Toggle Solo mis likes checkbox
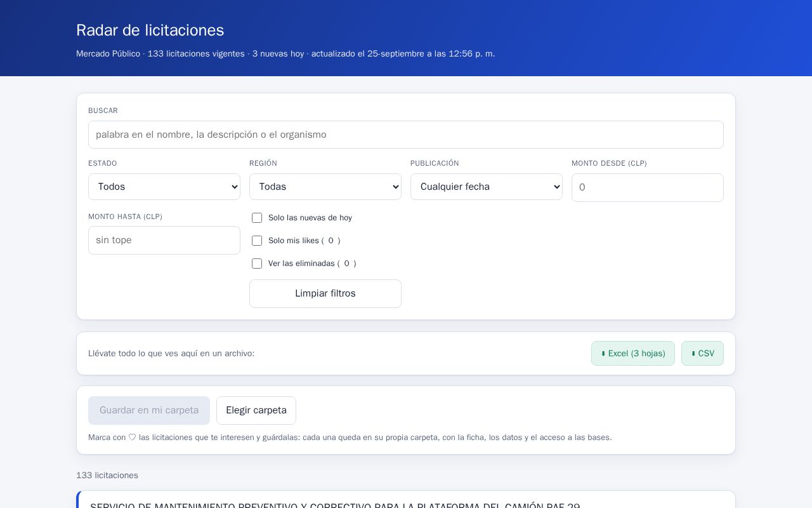812x508 pixels. (257, 241)
